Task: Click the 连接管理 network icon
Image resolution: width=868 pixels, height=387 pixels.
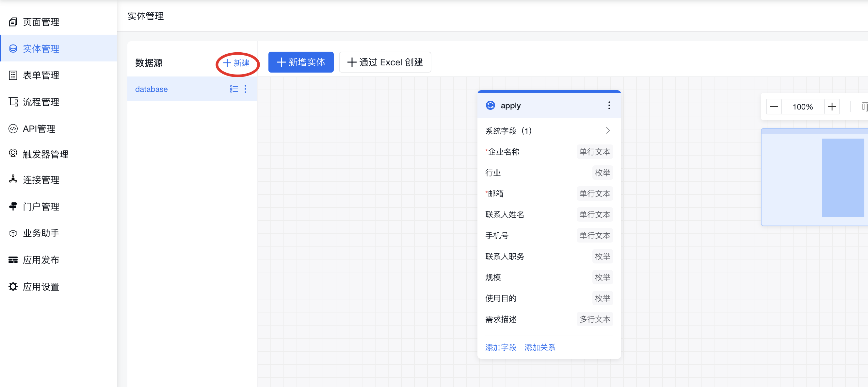Action: pyautogui.click(x=13, y=179)
